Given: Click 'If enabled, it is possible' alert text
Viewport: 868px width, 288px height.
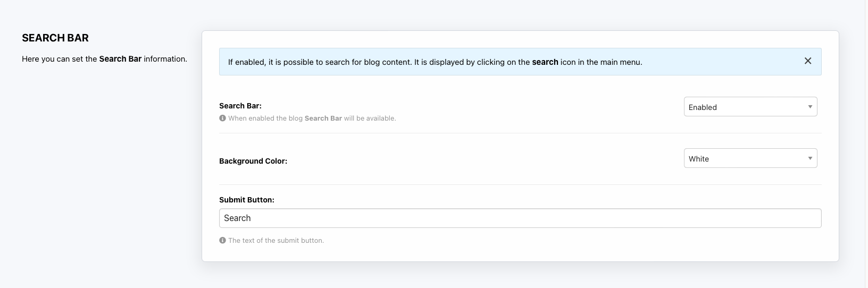Looking at the screenshot, I should pos(277,62).
